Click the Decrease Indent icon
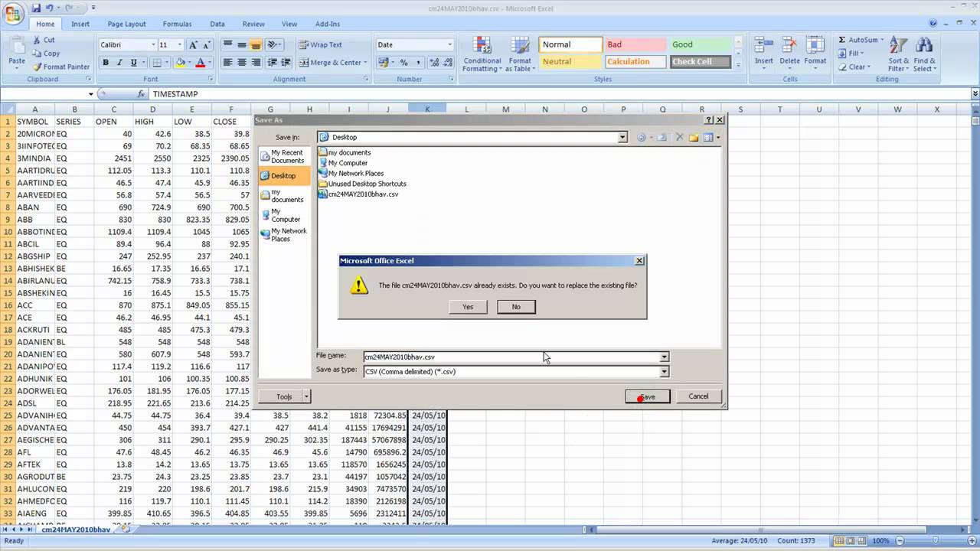This screenshot has width=980, height=551. pos(272,63)
